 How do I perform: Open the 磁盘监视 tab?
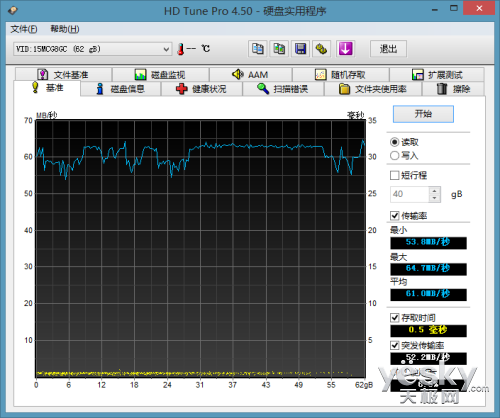[160, 74]
